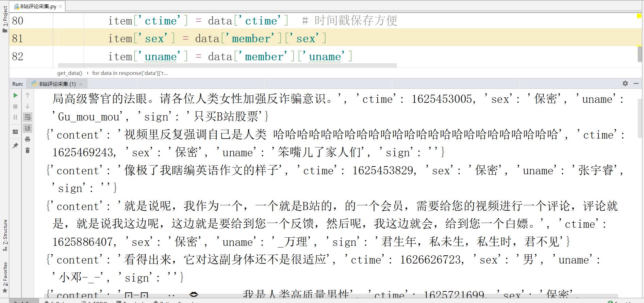Restore the Run panel layout
The width and height of the screenshot is (644, 303).
pyautogui.click(x=15, y=132)
